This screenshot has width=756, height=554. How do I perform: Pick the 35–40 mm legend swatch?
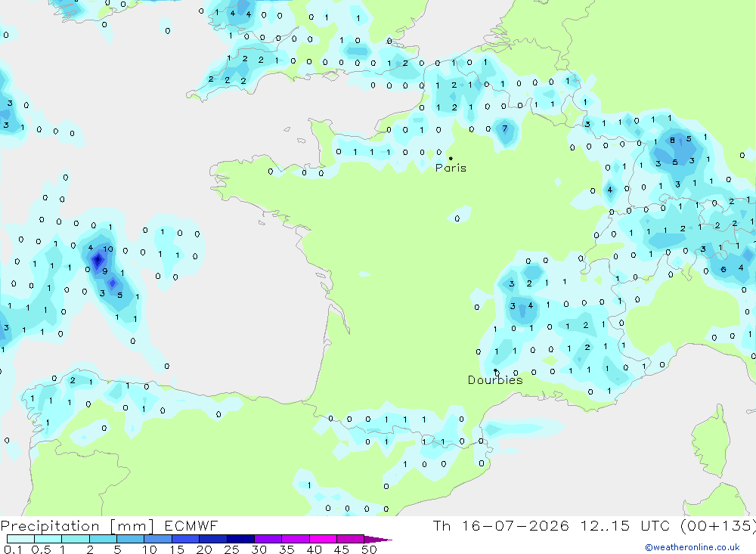pyautogui.click(x=296, y=539)
